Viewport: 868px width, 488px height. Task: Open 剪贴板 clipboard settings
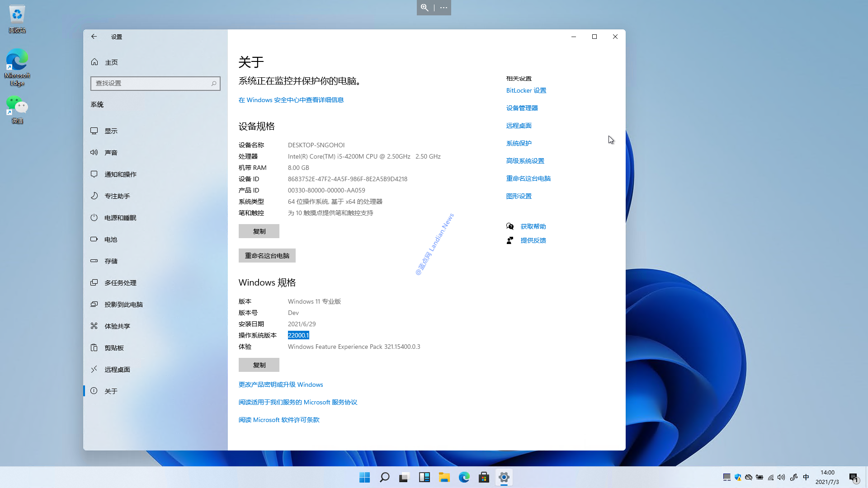click(x=156, y=348)
